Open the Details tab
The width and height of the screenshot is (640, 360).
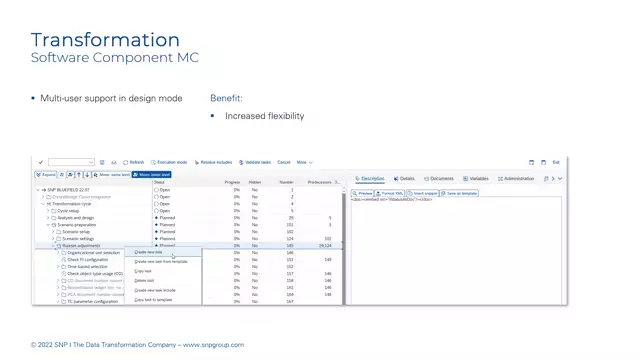pyautogui.click(x=404, y=179)
